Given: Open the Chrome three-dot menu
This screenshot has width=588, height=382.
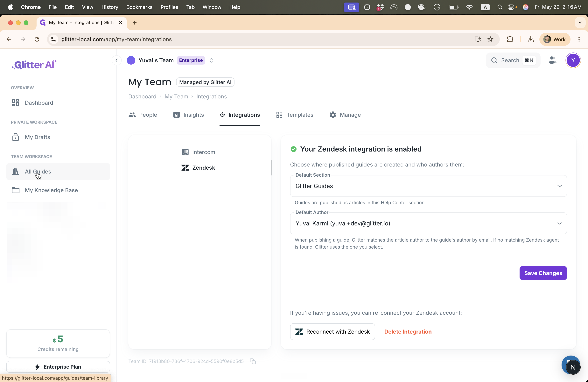Looking at the screenshot, I should 579,39.
